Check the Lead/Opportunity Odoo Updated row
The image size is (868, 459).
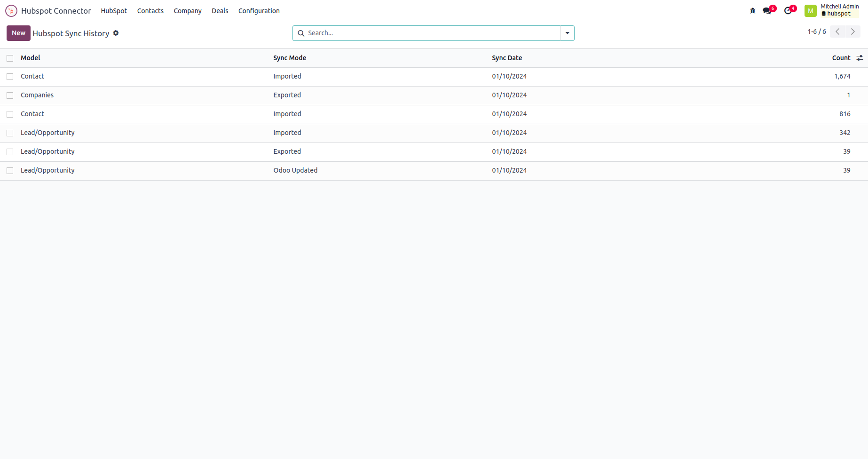pyautogui.click(x=10, y=171)
